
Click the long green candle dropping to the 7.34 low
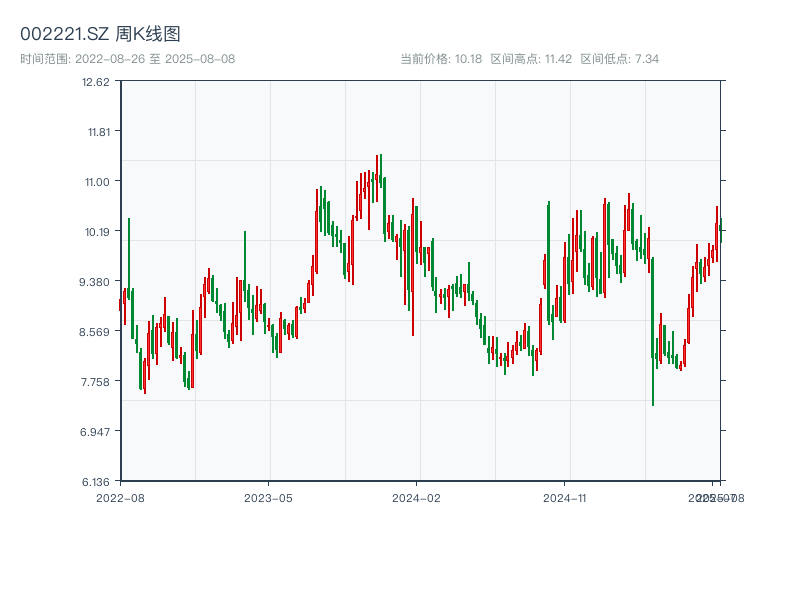point(653,332)
